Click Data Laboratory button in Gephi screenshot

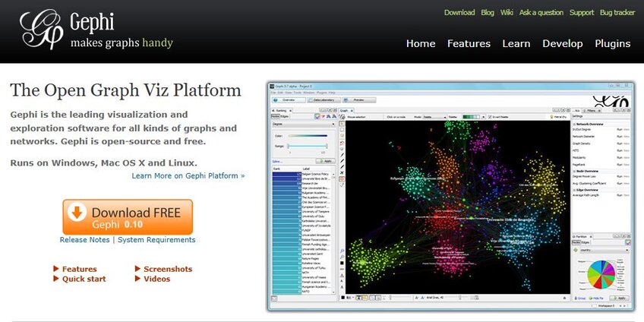[324, 99]
